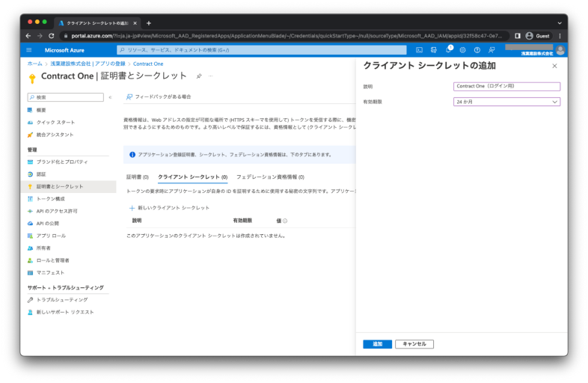Click the Microsoft Azure logo text
The height and width of the screenshot is (383, 588).
[x=64, y=50]
